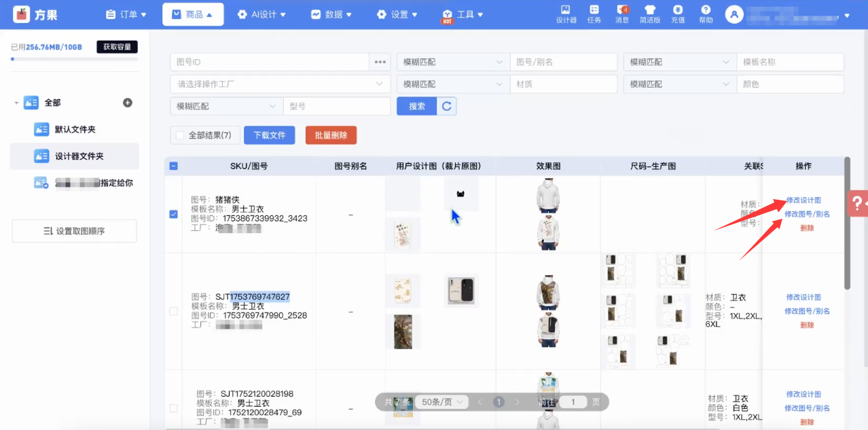Click the 下载文件 button
The image size is (868, 430).
click(270, 135)
